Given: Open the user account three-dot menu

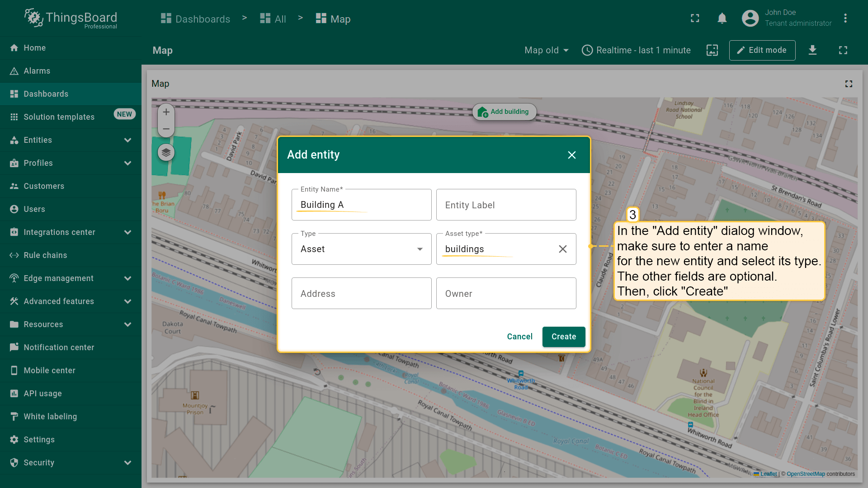Looking at the screenshot, I should pyautogui.click(x=845, y=19).
